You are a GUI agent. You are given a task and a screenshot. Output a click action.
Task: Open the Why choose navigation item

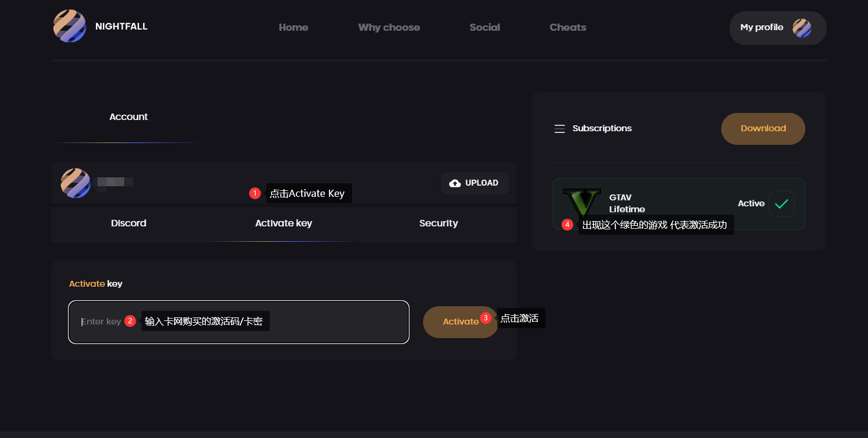[x=389, y=27]
